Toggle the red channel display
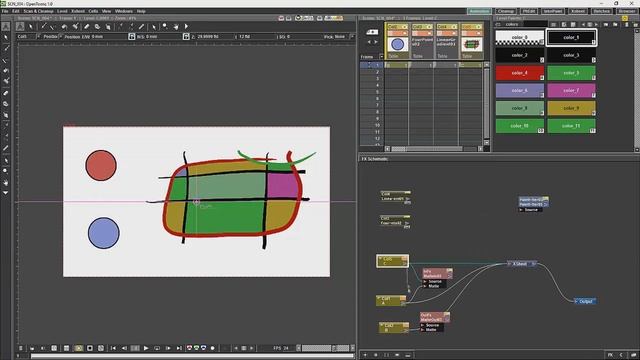The image size is (640, 360). click(x=189, y=348)
